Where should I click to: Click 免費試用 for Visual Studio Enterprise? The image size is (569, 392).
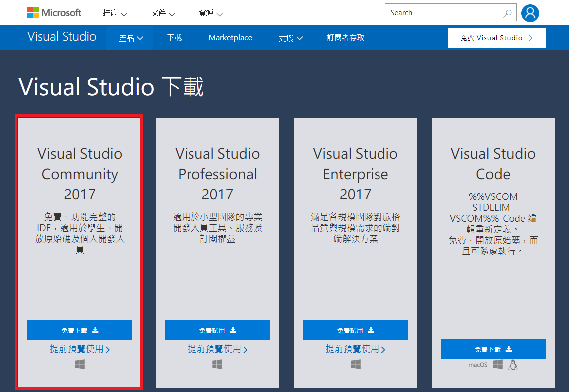point(356,330)
